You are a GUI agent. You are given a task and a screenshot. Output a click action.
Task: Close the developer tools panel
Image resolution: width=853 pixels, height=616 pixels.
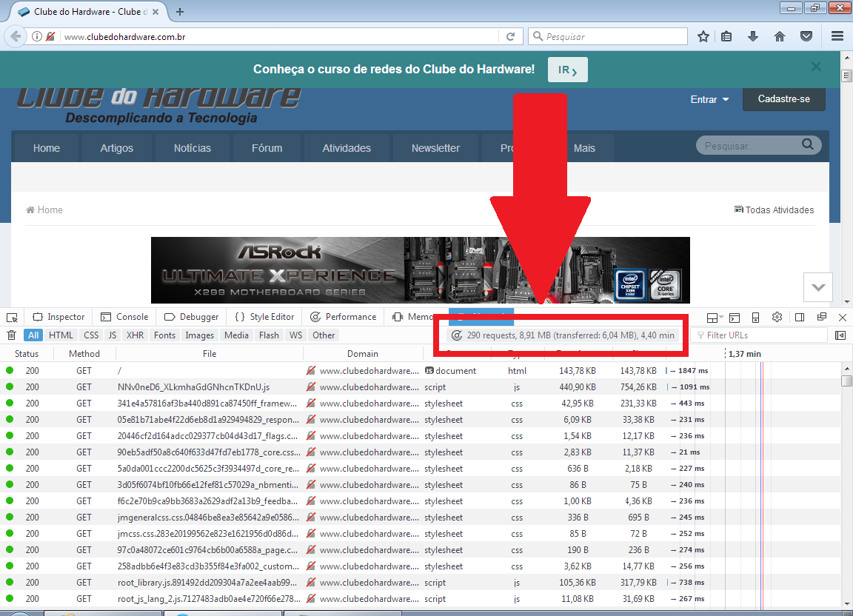[x=843, y=317]
